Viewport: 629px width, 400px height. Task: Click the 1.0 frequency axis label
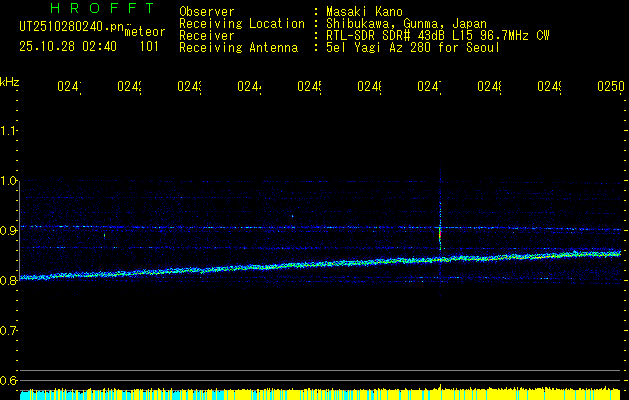(9, 181)
